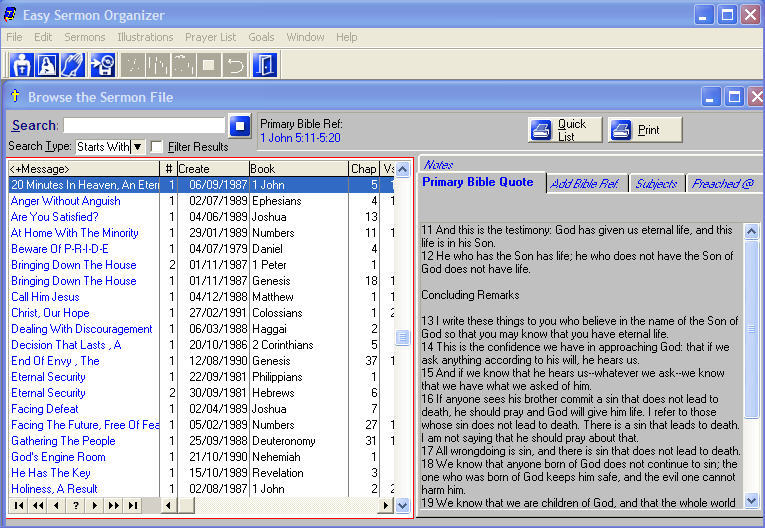Select the Call Him Jesus sermon row
Viewport: 765px width, 528px height.
click(201, 297)
